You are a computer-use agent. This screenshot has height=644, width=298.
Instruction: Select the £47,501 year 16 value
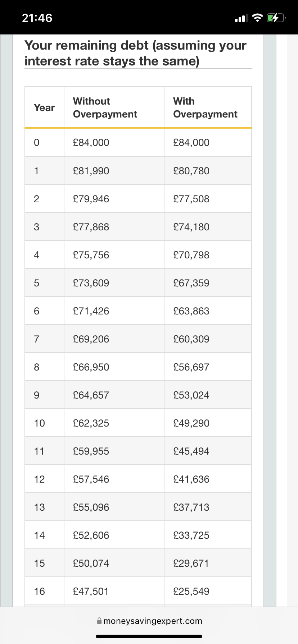pos(91,591)
